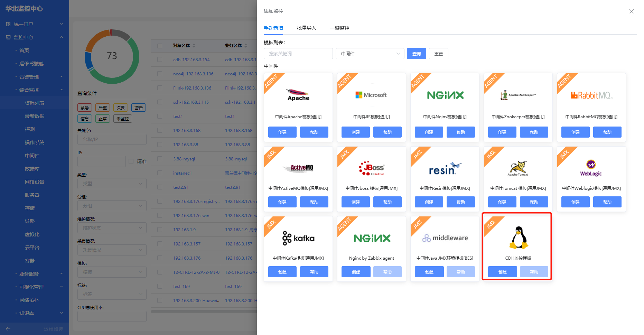Image resolution: width=644 pixels, height=335 pixels.
Task: Click the 监控中心 sidebar icon
Action: 8,37
